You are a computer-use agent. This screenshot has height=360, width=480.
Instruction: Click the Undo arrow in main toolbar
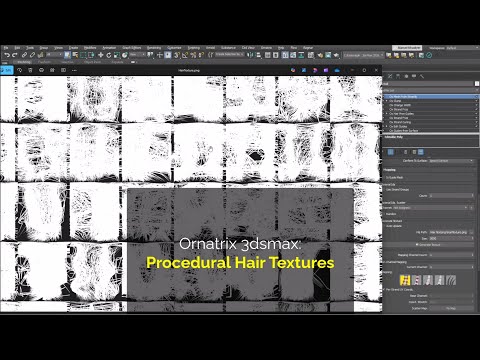pos(7,55)
